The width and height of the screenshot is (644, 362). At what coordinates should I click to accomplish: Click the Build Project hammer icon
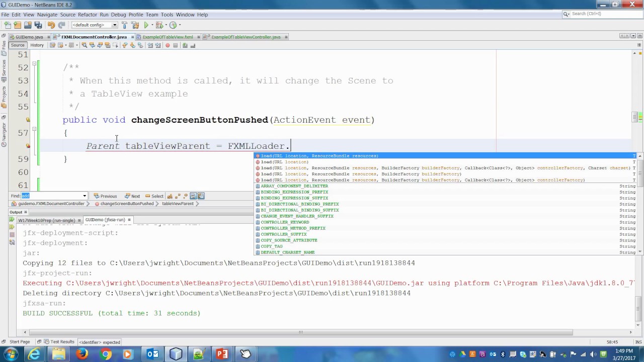[124, 25]
